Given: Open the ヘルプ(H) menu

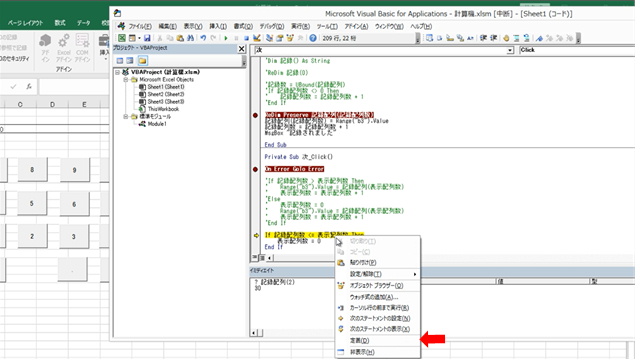Looking at the screenshot, I should click(421, 26).
